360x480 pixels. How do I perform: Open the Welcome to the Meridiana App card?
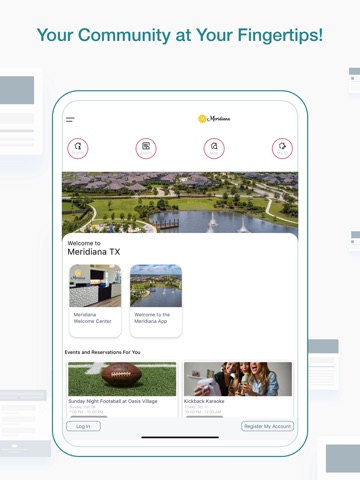tap(156, 300)
